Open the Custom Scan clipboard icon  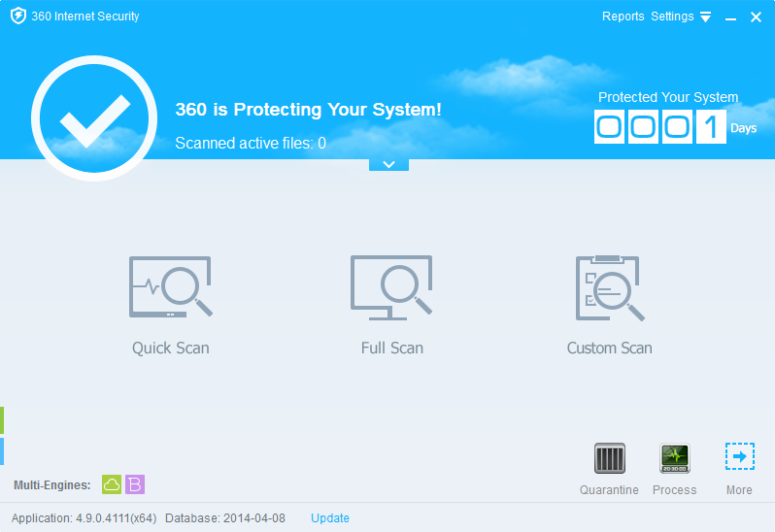coord(609,287)
